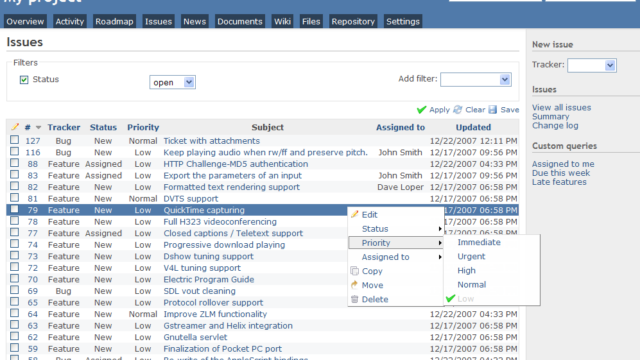Sort by the Assigned to column header
Image resolution: width=640 pixels, height=360 pixels.
[400, 127]
